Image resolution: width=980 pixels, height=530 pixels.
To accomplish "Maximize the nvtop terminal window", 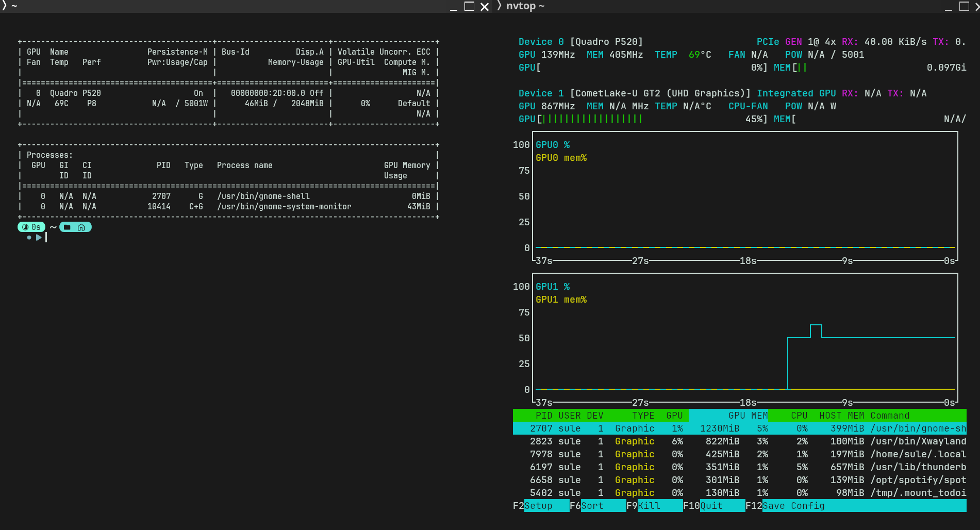I will point(964,6).
